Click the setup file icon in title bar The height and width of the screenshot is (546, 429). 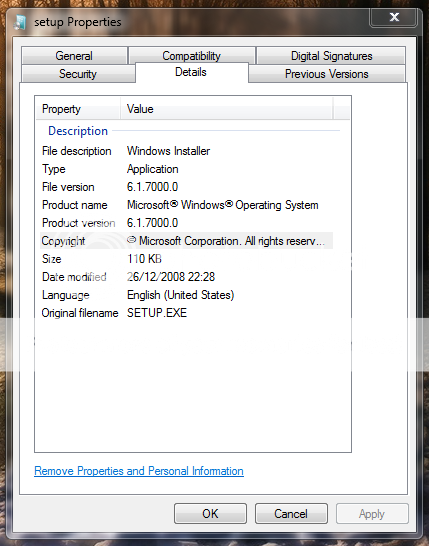pyautogui.click(x=20, y=22)
